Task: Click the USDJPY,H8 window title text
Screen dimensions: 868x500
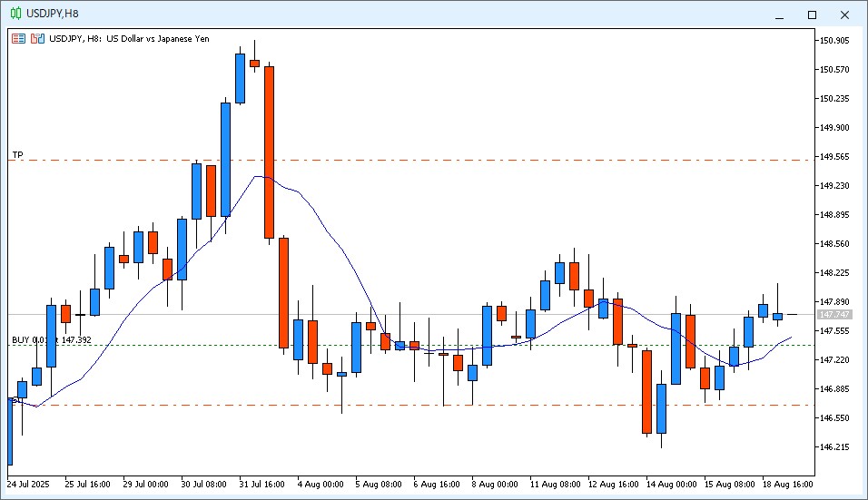Action: (52, 14)
